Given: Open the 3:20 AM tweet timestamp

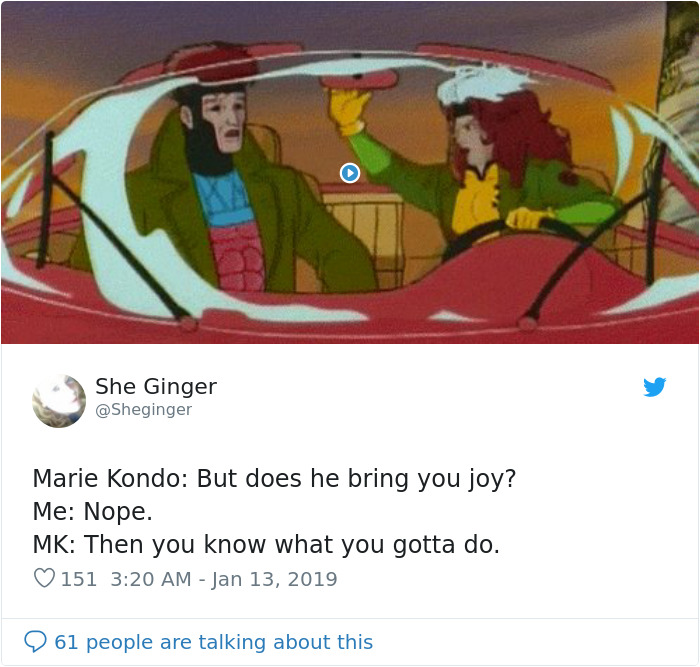Looking at the screenshot, I should click(x=151, y=579).
